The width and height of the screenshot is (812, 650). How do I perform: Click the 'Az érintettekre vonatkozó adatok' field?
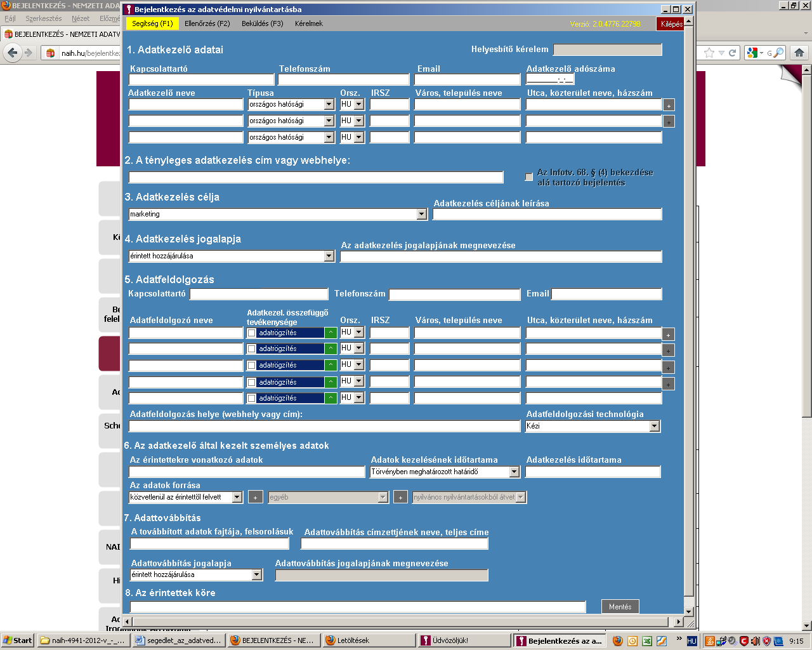click(x=247, y=472)
